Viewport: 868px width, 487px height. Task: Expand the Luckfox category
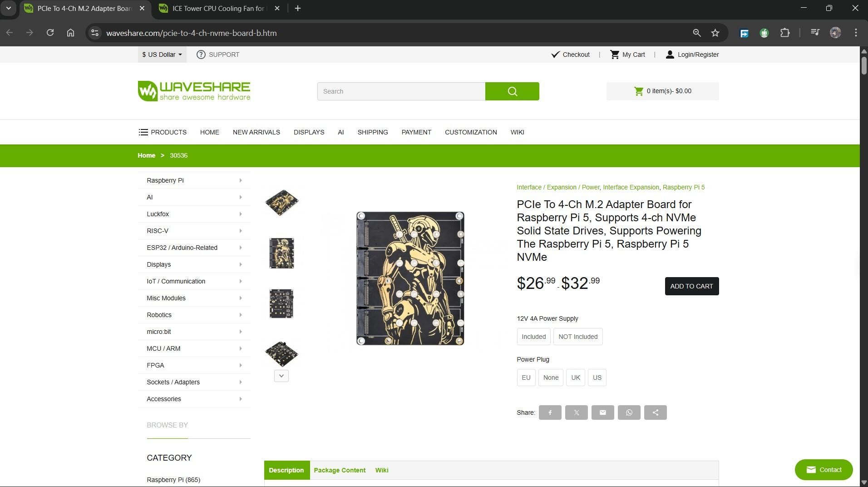(194, 214)
